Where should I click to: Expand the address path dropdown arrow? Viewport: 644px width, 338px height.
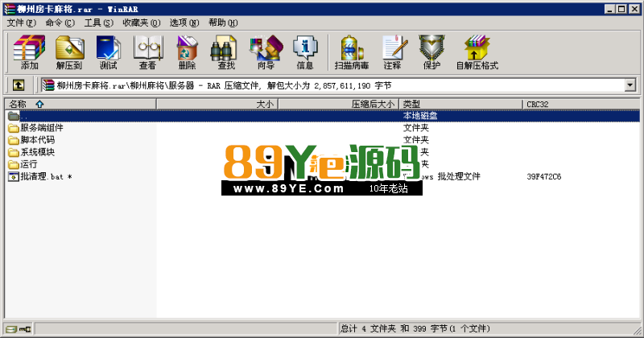coord(630,85)
